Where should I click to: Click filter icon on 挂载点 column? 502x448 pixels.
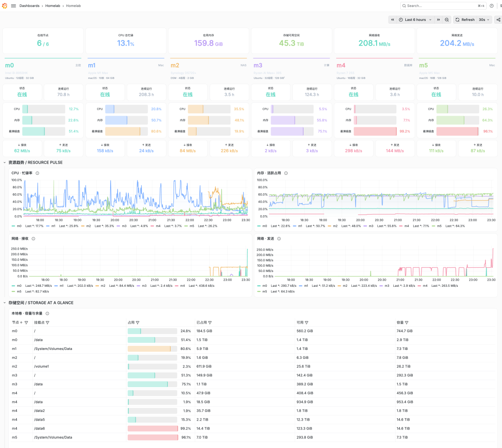48,323
